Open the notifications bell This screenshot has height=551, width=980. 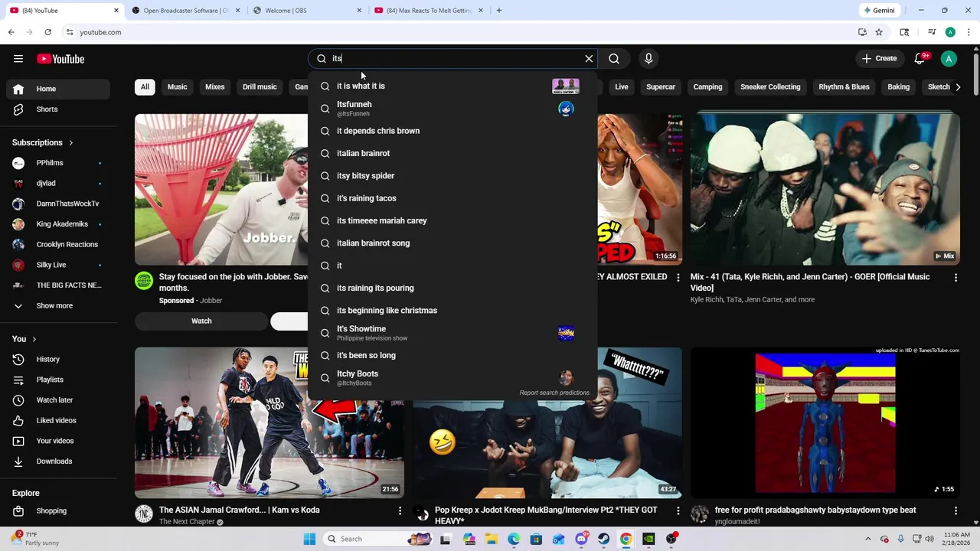click(x=920, y=59)
